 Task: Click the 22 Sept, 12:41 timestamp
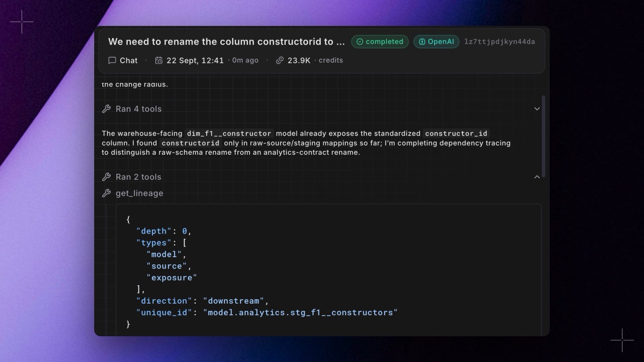click(195, 60)
